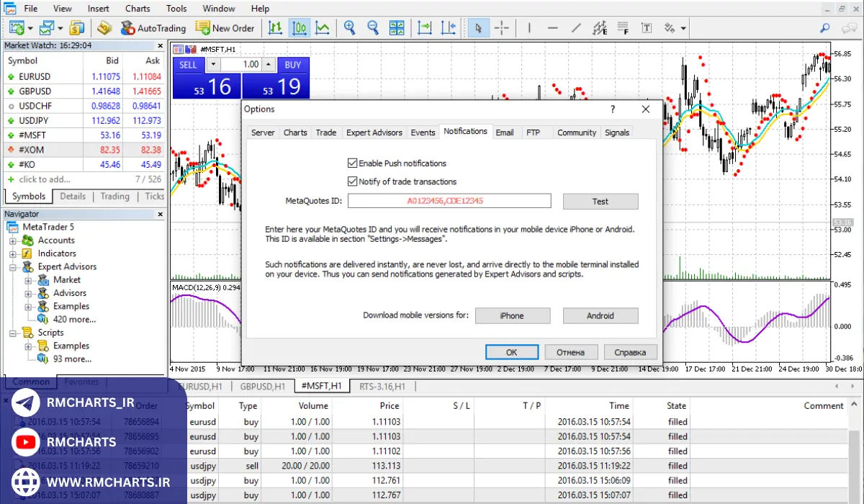Screen dimensions: 864x504
Task: Click the AutoTrading toolbar button
Action: [153, 28]
